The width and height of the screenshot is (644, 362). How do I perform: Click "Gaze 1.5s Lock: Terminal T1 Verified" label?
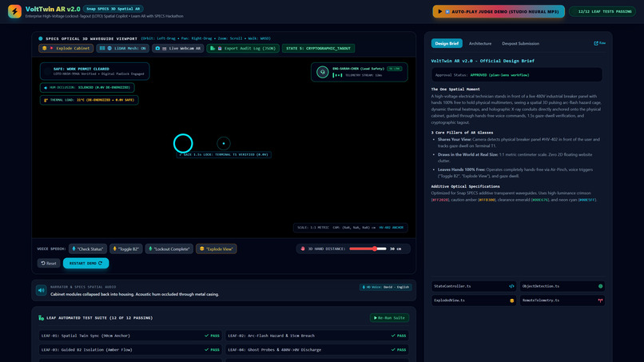point(224,154)
